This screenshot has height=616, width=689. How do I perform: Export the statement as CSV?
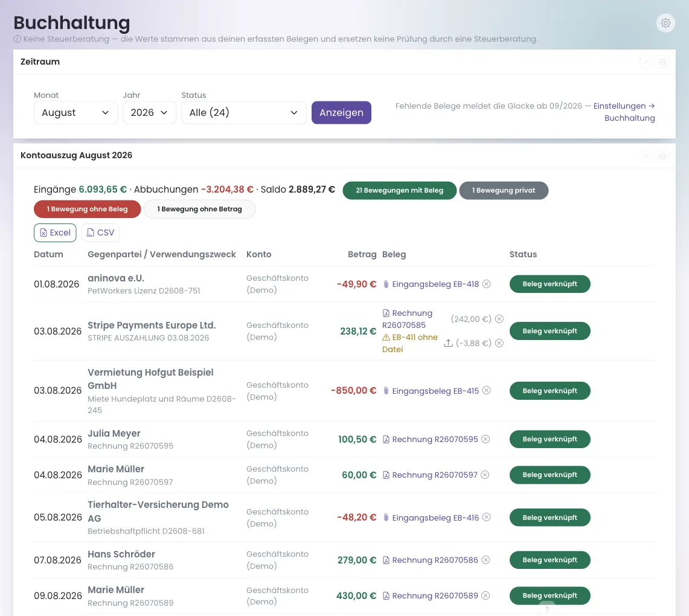click(x=100, y=233)
